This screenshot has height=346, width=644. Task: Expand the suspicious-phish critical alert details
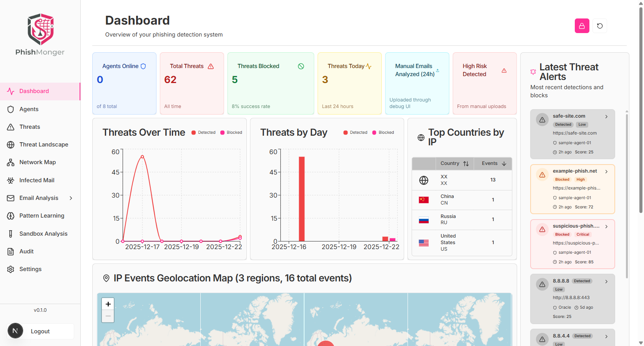tap(606, 226)
